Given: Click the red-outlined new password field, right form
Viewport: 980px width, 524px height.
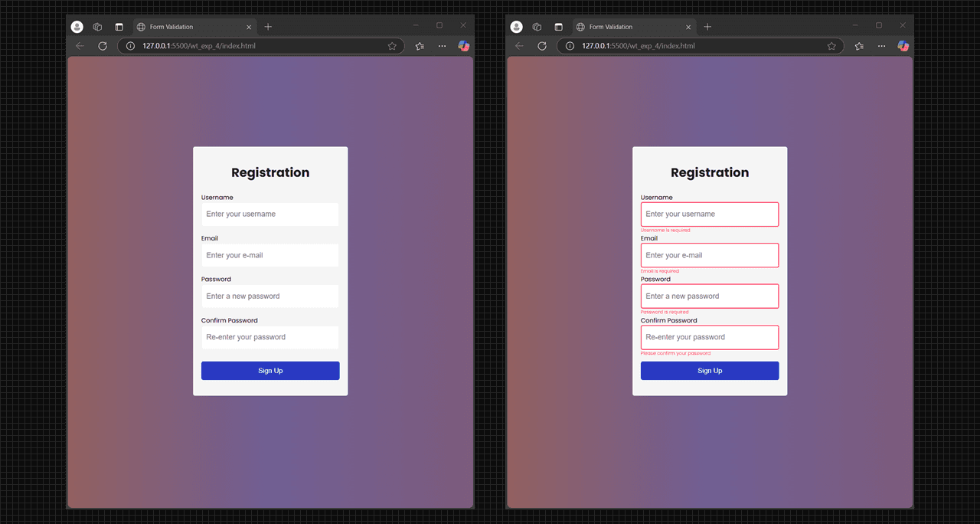Looking at the screenshot, I should [x=710, y=296].
